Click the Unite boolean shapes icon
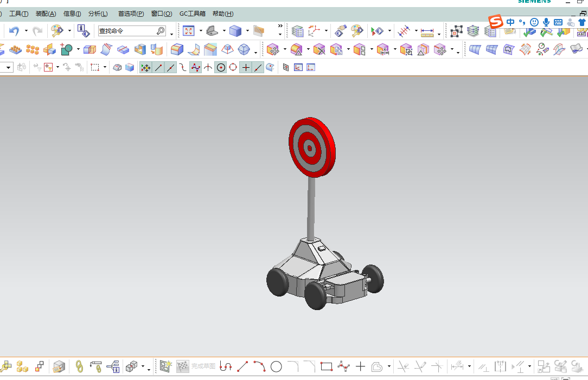Screen dimensions: 588x380 coord(67,49)
